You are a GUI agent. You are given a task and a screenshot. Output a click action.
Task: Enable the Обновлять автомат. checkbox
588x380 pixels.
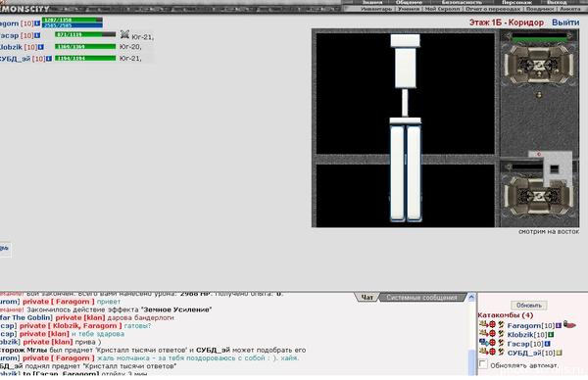(483, 364)
